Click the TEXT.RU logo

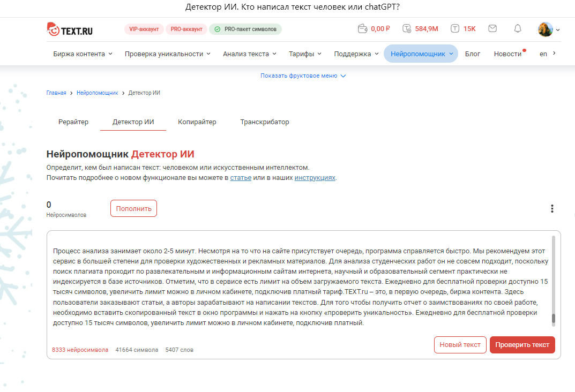click(x=70, y=29)
